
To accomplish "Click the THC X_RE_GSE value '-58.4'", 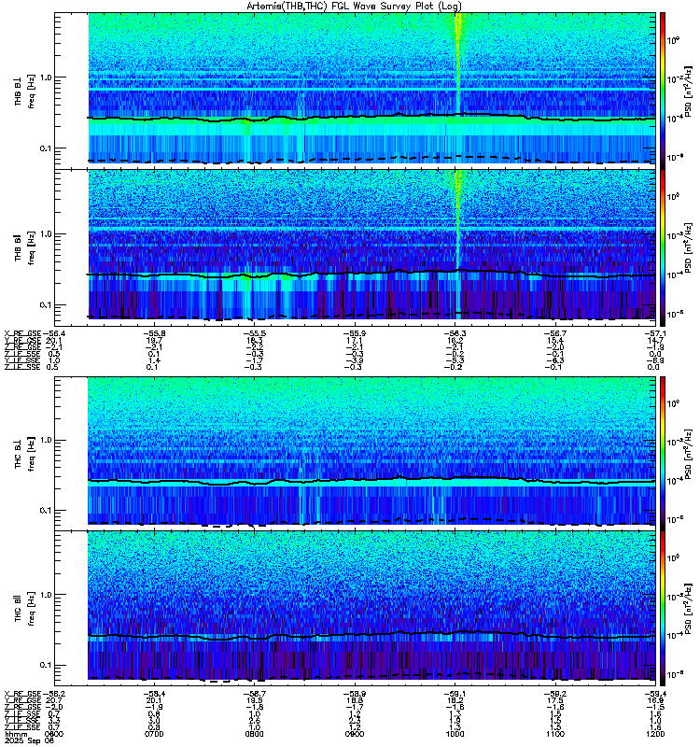I will tap(154, 694).
